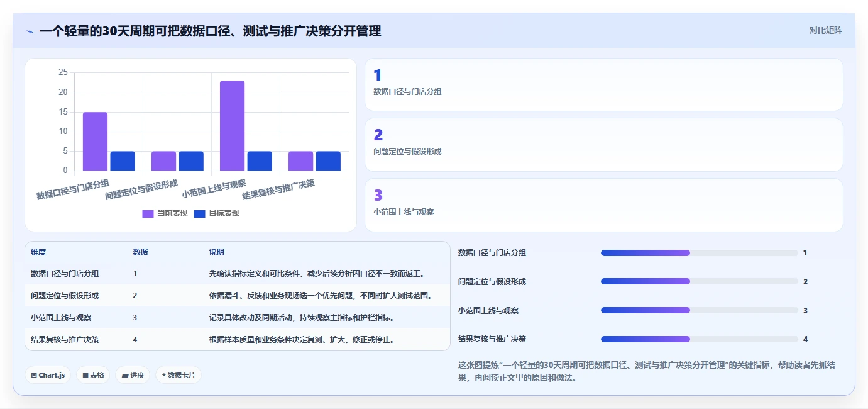Click the chart x-axis label 数据口径与门店分组
868x409 pixels.
pos(73,189)
